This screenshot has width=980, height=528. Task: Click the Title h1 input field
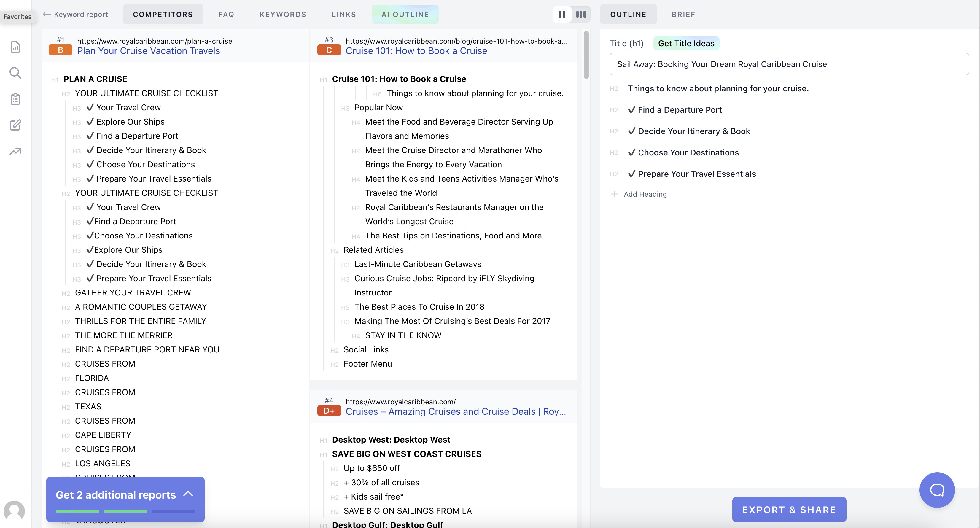coord(789,64)
